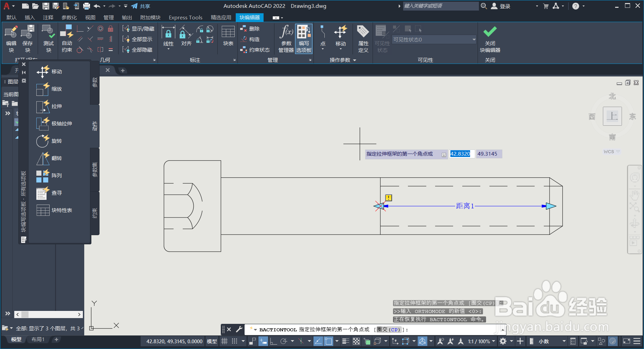Toggle 2D object snap in status bar
Screen dimensions: 644x349
[328, 341]
